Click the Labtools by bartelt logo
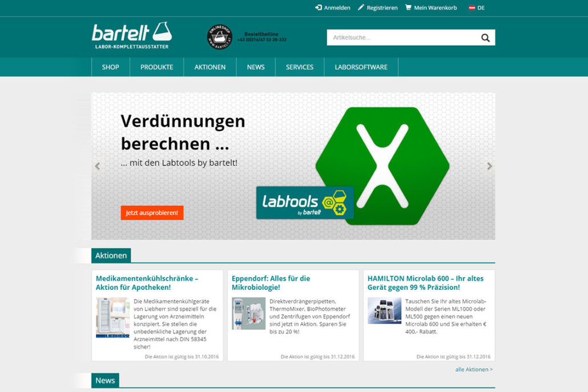Screen dimensions: 588x392 coord(305,203)
